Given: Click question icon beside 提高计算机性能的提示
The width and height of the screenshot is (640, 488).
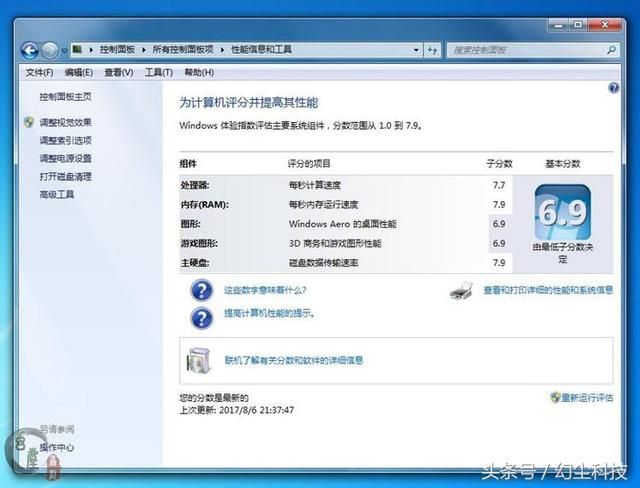Looking at the screenshot, I should click(x=202, y=318).
